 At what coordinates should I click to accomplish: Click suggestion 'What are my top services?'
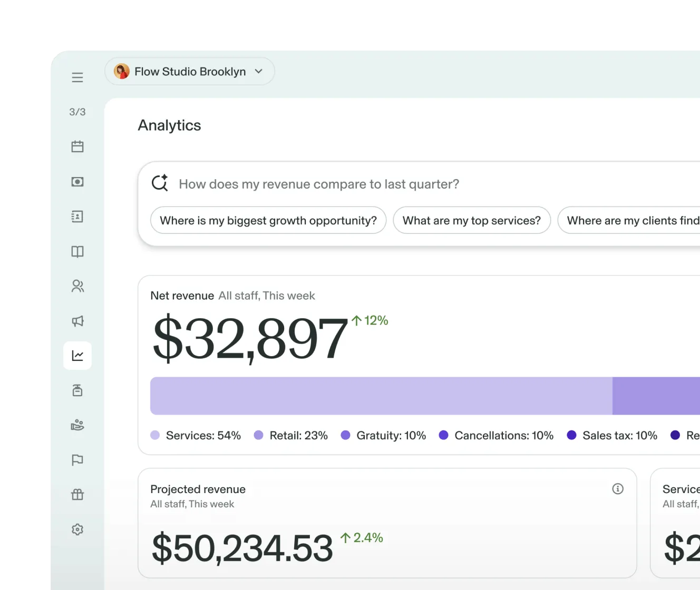pyautogui.click(x=472, y=220)
